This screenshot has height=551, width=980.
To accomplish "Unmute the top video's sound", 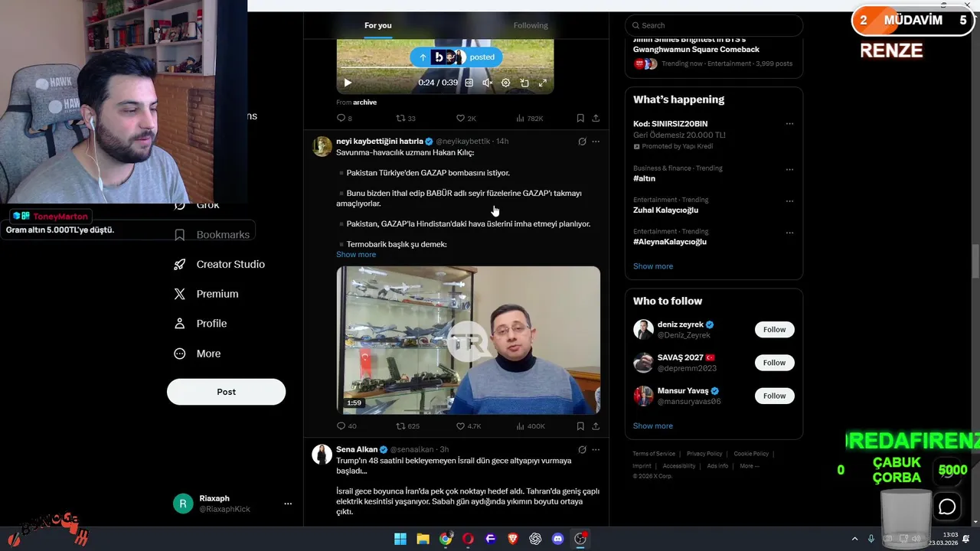I will pos(487,83).
